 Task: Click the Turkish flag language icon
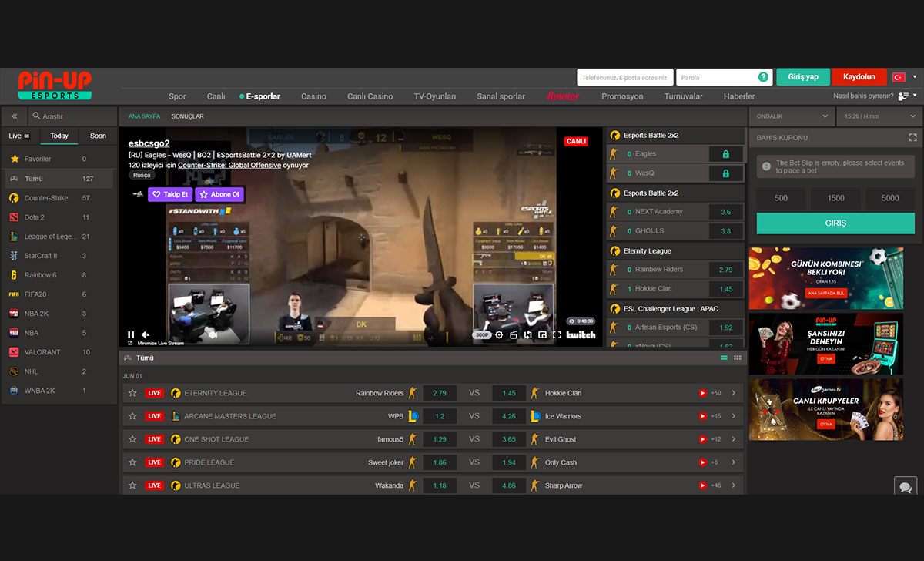point(899,77)
